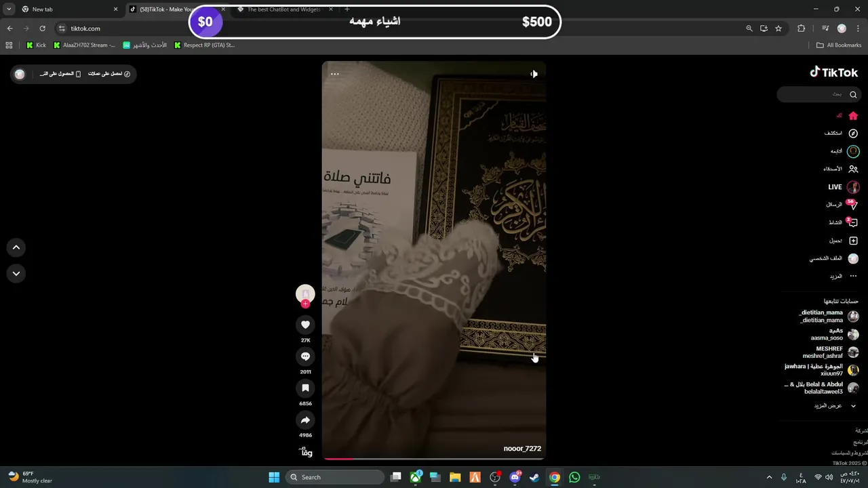Viewport: 868px width, 488px height.
Task: Switch to the New tab browser tab
Action: click(68, 9)
